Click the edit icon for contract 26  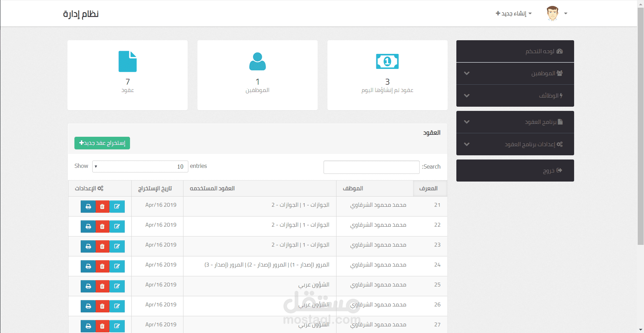pyautogui.click(x=117, y=306)
